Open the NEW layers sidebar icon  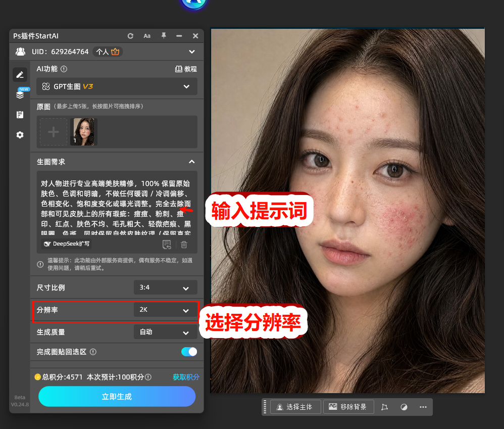(x=21, y=94)
